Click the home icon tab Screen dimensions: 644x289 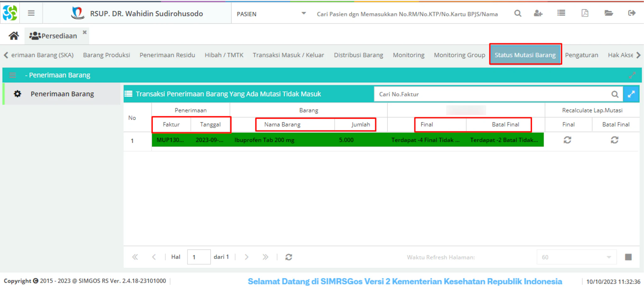coord(14,36)
